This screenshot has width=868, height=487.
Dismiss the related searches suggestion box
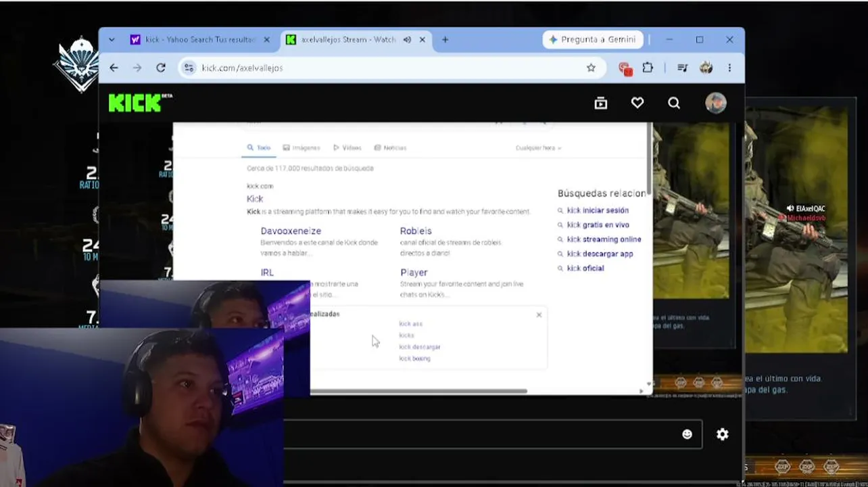pos(539,315)
